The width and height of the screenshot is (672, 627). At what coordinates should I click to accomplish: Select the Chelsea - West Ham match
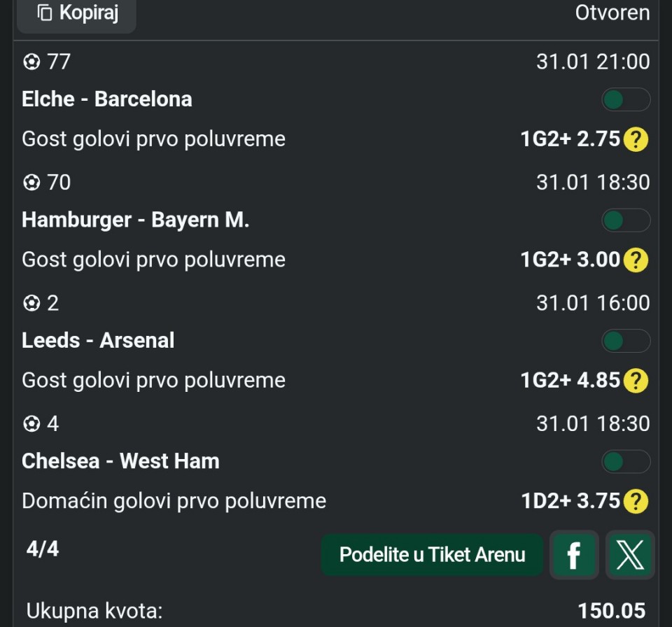click(120, 461)
